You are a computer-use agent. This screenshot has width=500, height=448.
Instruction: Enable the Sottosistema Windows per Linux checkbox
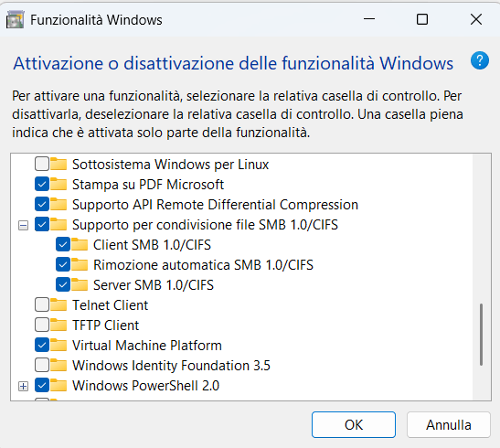click(42, 164)
